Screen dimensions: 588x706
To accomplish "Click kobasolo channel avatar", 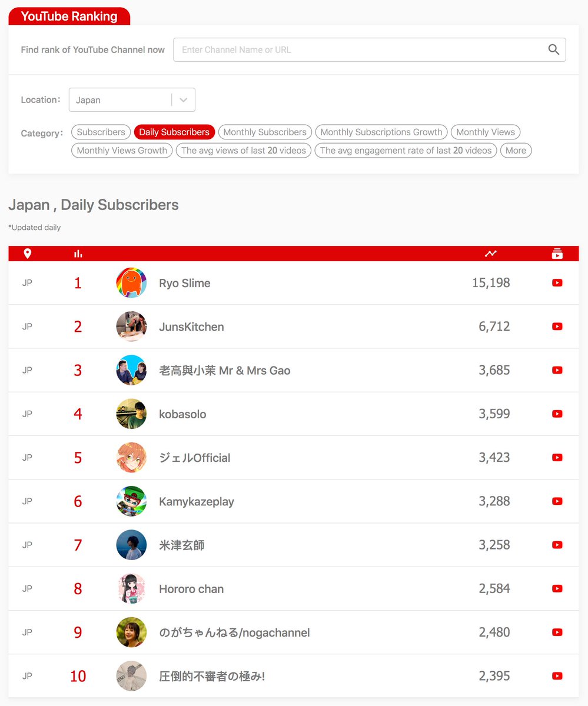I will pos(131,414).
